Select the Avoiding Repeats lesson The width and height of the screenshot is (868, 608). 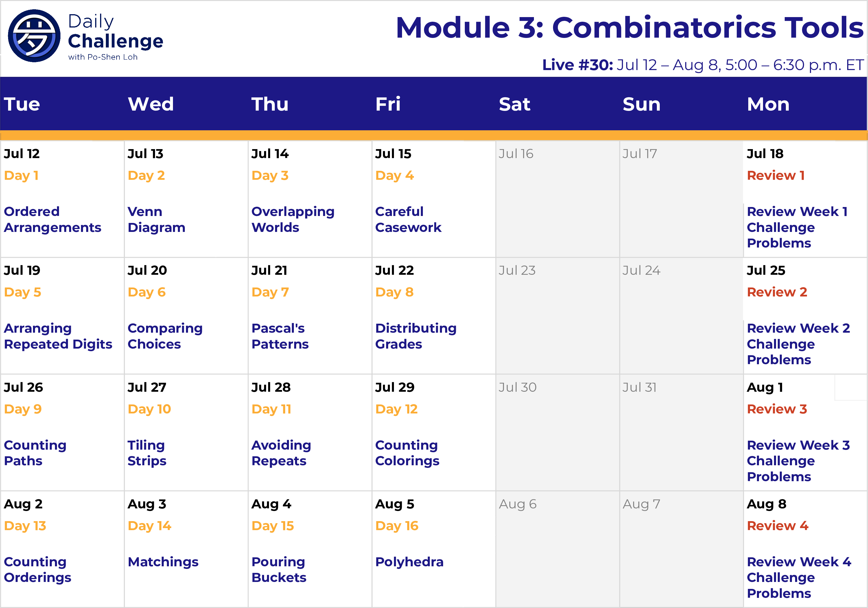click(281, 453)
